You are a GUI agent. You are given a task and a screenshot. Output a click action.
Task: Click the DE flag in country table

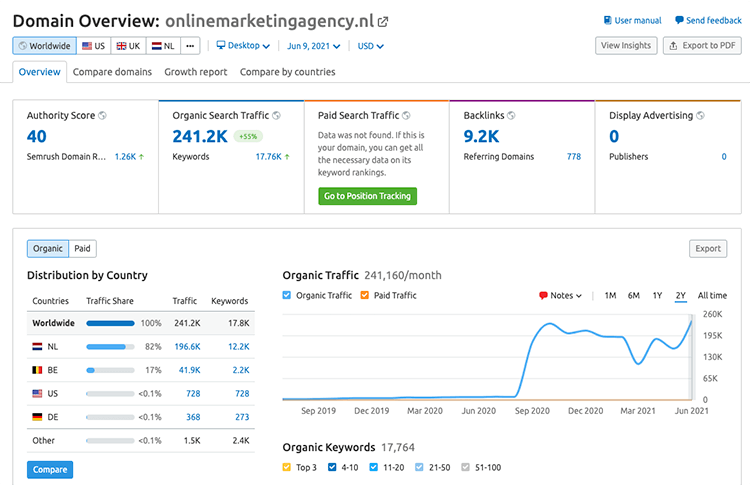37,417
